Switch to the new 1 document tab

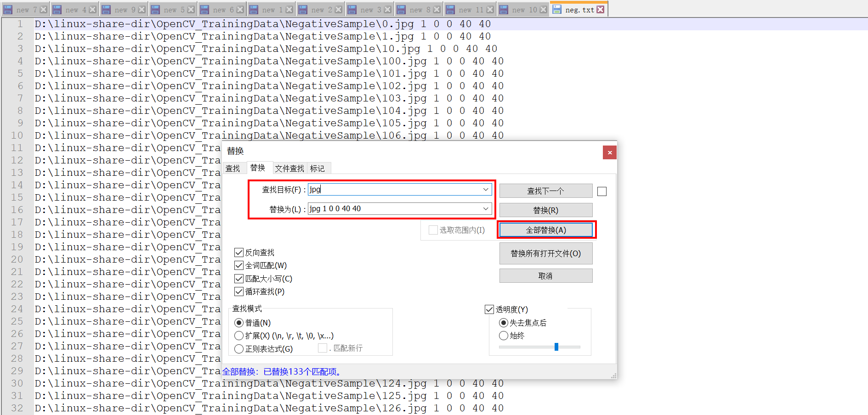click(x=272, y=10)
